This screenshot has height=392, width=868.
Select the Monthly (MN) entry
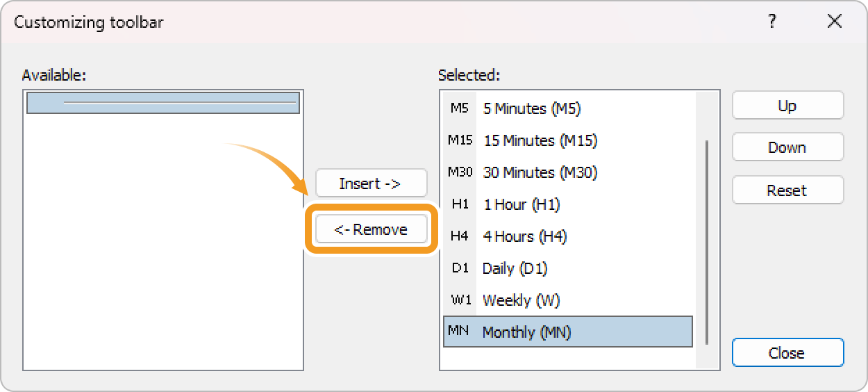[568, 332]
